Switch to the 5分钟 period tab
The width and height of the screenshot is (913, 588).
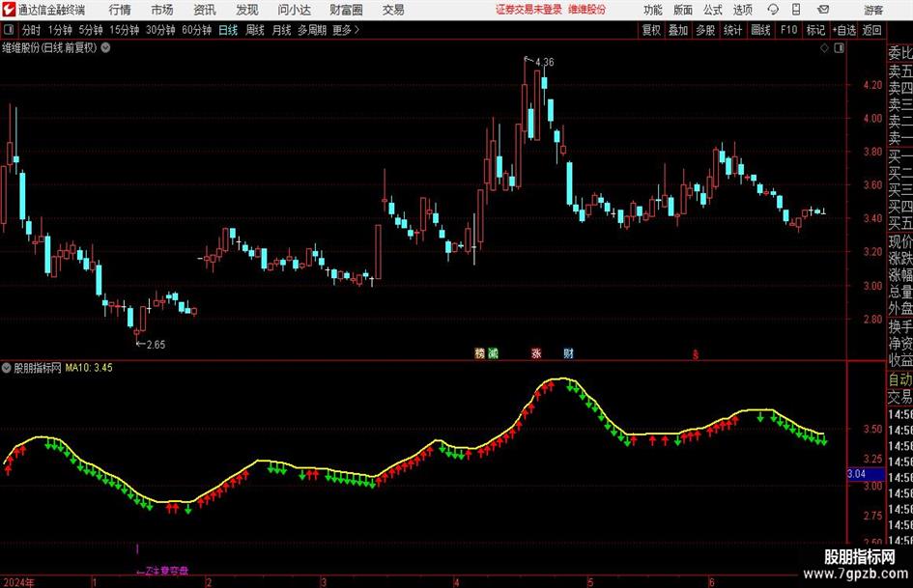click(x=90, y=30)
